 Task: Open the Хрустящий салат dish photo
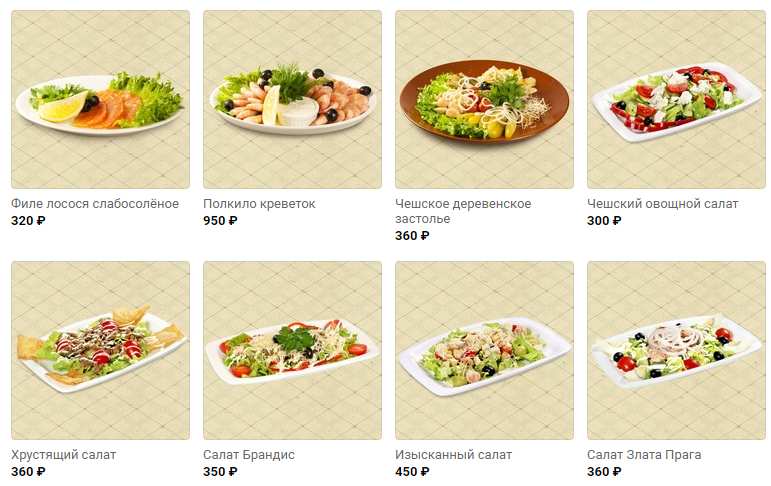[x=100, y=350]
